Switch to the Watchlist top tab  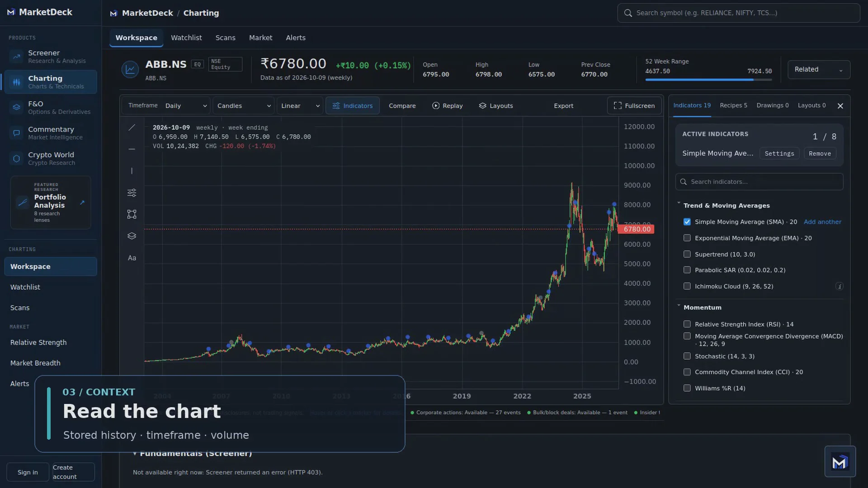pyautogui.click(x=186, y=38)
